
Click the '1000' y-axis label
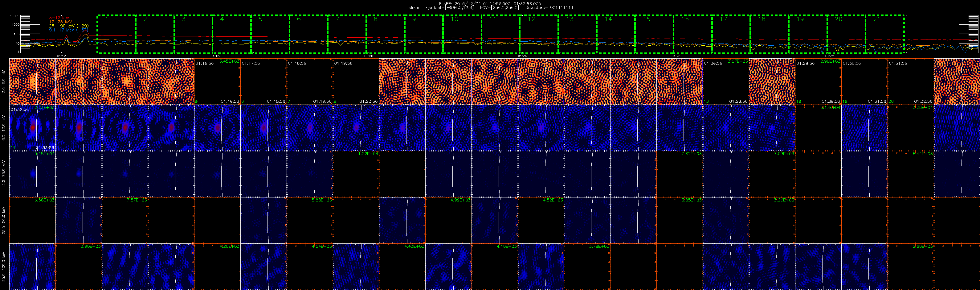click(16, 25)
